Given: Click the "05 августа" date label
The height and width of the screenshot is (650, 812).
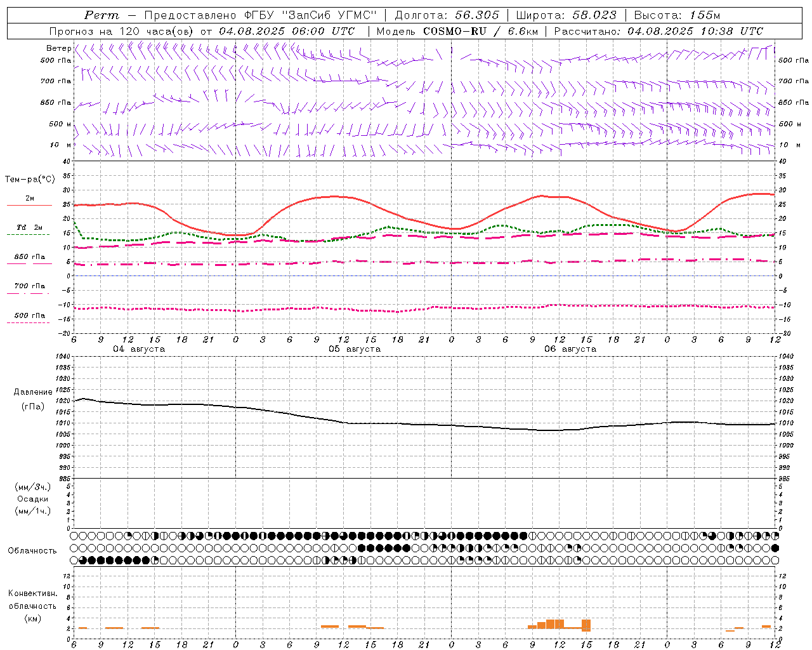Looking at the screenshot, I should pyautogui.click(x=355, y=349).
